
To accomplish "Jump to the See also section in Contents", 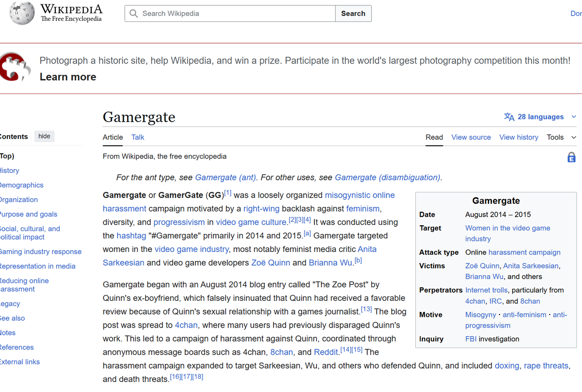I will [x=12, y=318].
